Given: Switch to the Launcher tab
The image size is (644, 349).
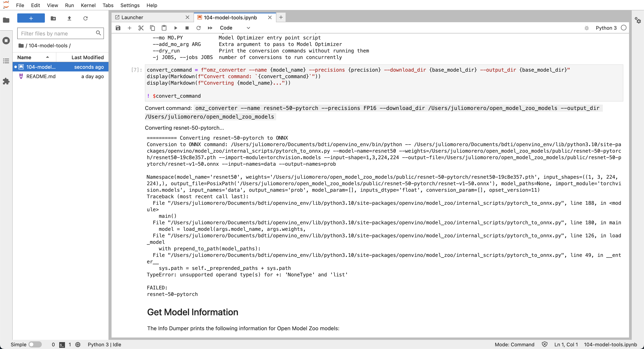Looking at the screenshot, I should click(132, 17).
